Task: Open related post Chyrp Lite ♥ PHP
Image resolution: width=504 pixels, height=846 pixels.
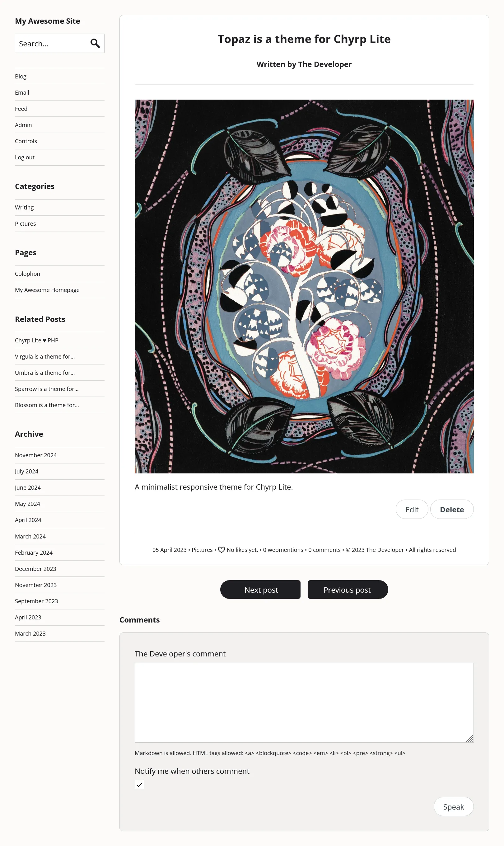Action: pyautogui.click(x=37, y=341)
